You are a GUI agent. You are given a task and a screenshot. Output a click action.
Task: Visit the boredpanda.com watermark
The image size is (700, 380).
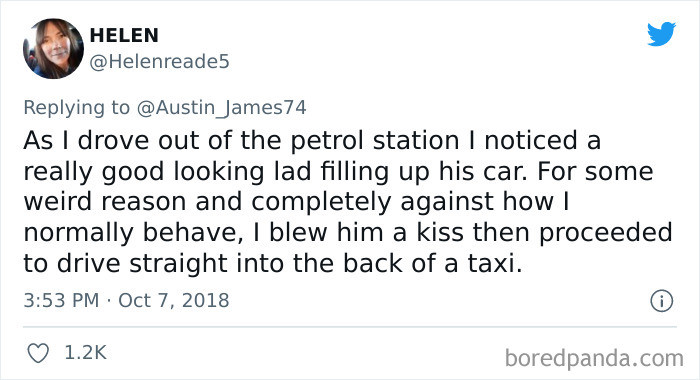point(594,358)
